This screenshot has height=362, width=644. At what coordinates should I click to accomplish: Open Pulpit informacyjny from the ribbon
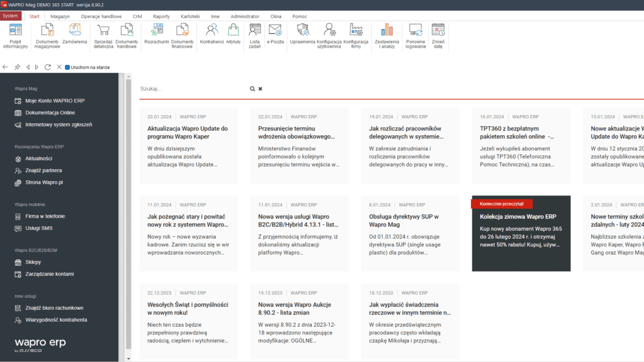(x=15, y=36)
